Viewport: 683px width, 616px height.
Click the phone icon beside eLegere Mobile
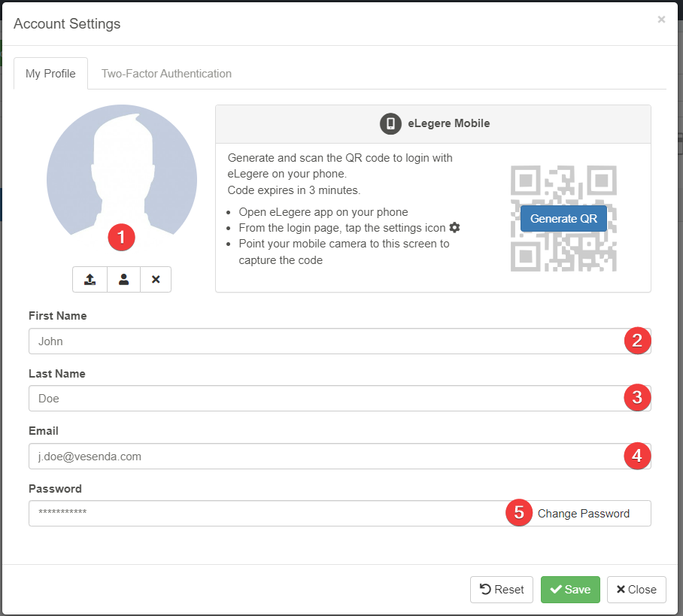click(x=390, y=123)
